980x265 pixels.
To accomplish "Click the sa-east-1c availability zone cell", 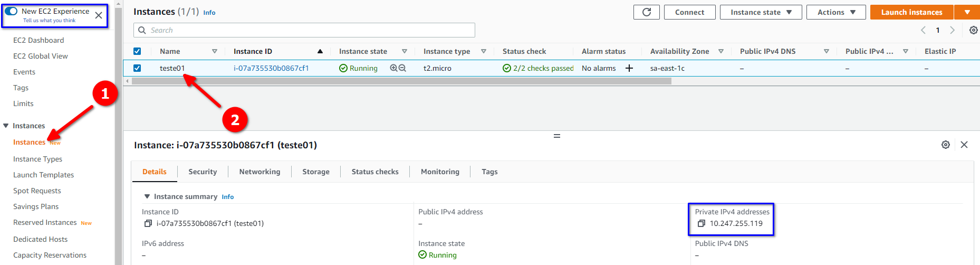I will coord(667,68).
